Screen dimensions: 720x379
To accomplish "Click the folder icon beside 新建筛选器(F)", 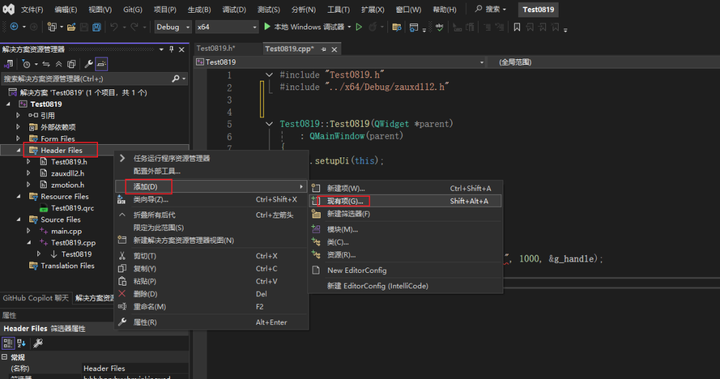I will [316, 214].
